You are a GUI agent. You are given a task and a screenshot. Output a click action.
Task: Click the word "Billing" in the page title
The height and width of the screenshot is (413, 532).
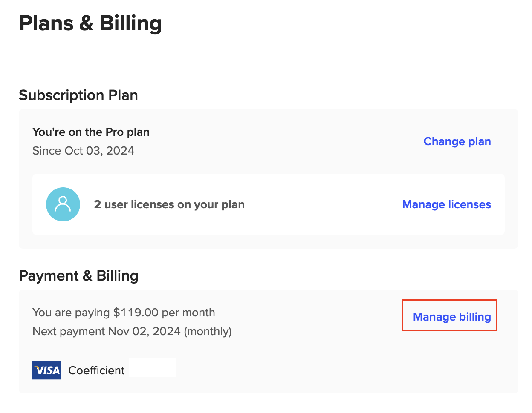pyautogui.click(x=130, y=23)
